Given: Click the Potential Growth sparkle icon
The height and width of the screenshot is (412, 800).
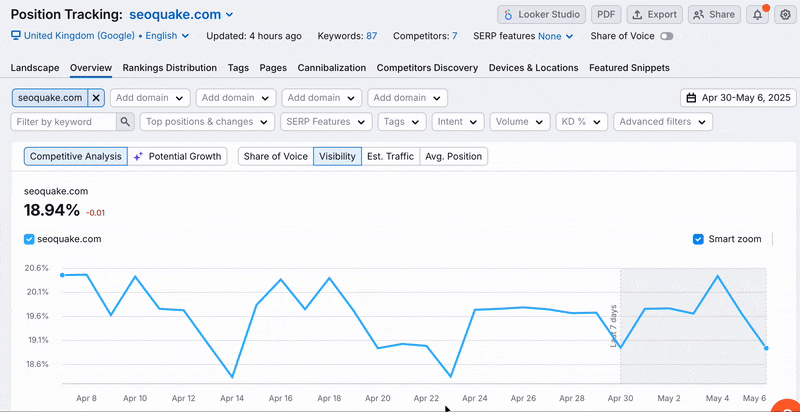Looking at the screenshot, I should tap(138, 157).
